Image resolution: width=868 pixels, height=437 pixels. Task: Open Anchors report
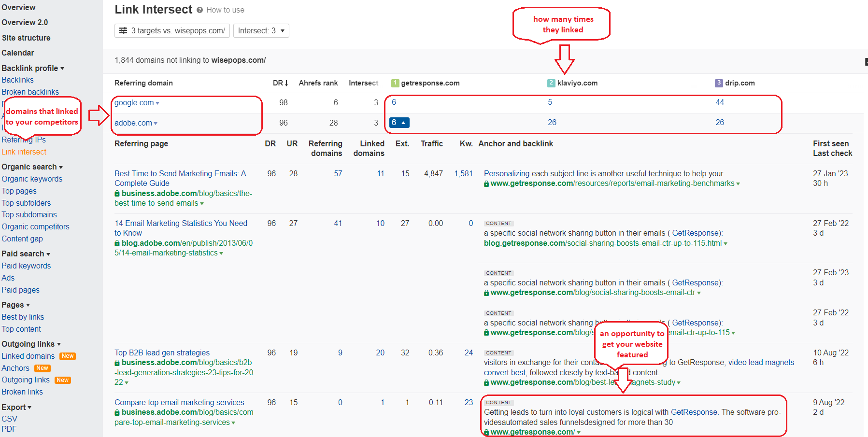[x=15, y=368]
